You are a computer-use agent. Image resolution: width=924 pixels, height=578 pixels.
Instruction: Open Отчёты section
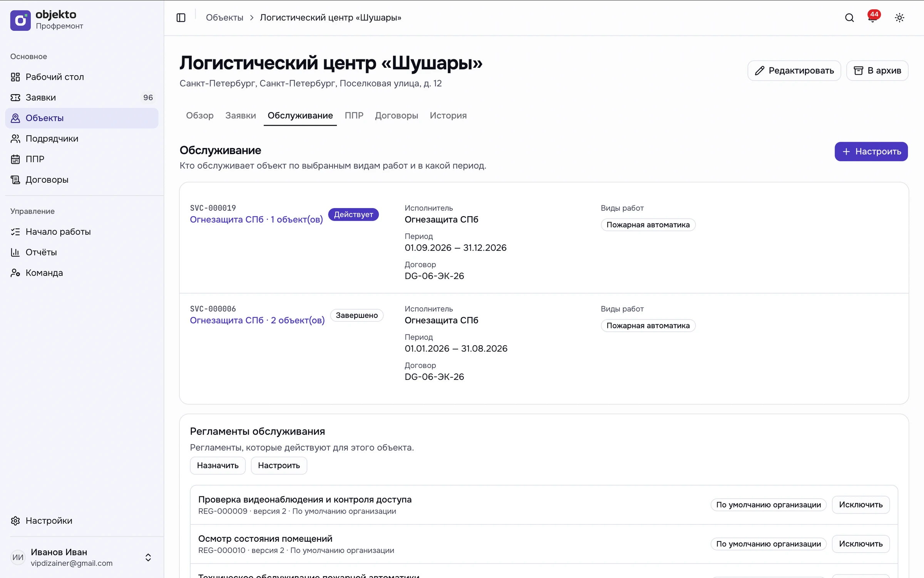[82, 252]
